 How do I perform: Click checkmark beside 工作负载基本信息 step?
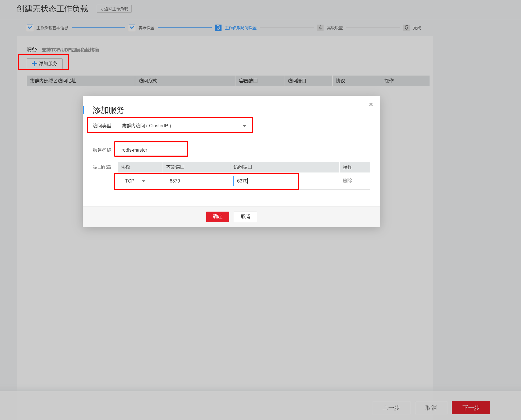click(30, 28)
